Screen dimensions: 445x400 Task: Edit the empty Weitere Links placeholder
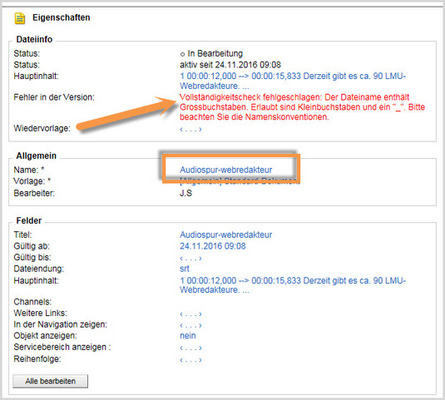[191, 314]
